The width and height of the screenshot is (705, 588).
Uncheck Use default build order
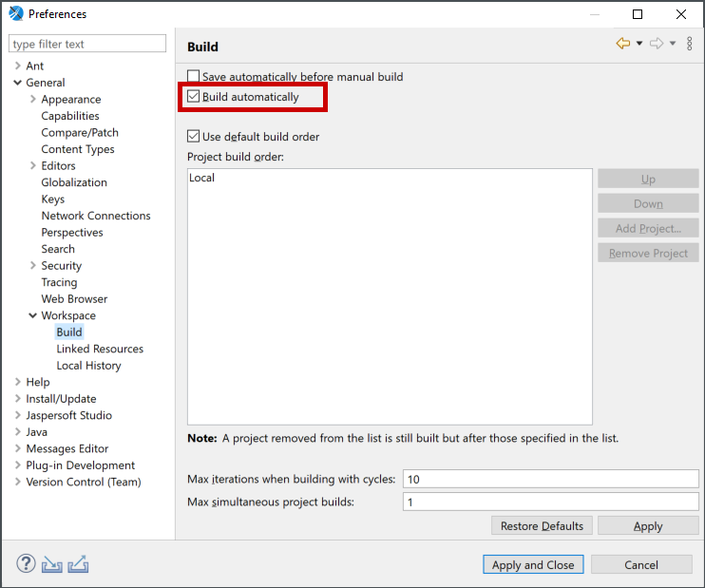pos(193,136)
